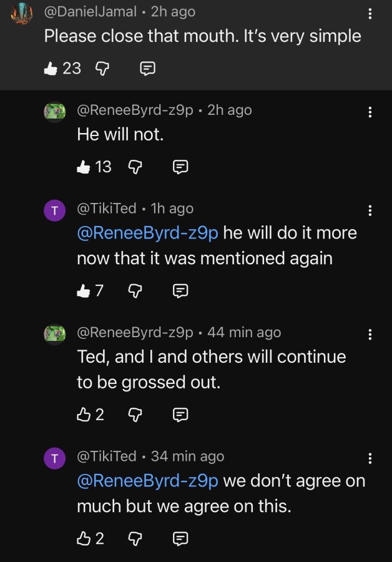392x562 pixels.
Task: Dislike the 'grossed out' reply
Action: pos(135,415)
